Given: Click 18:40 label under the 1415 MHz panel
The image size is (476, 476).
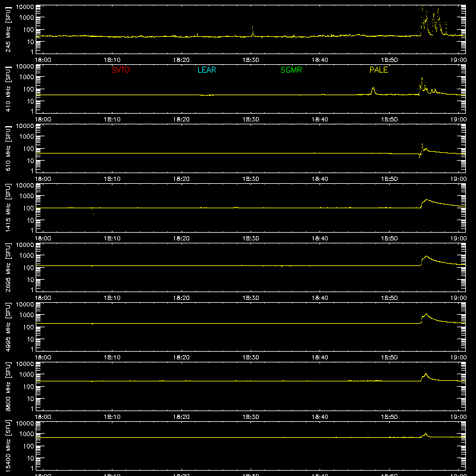Looking at the screenshot, I should tap(320, 239).
